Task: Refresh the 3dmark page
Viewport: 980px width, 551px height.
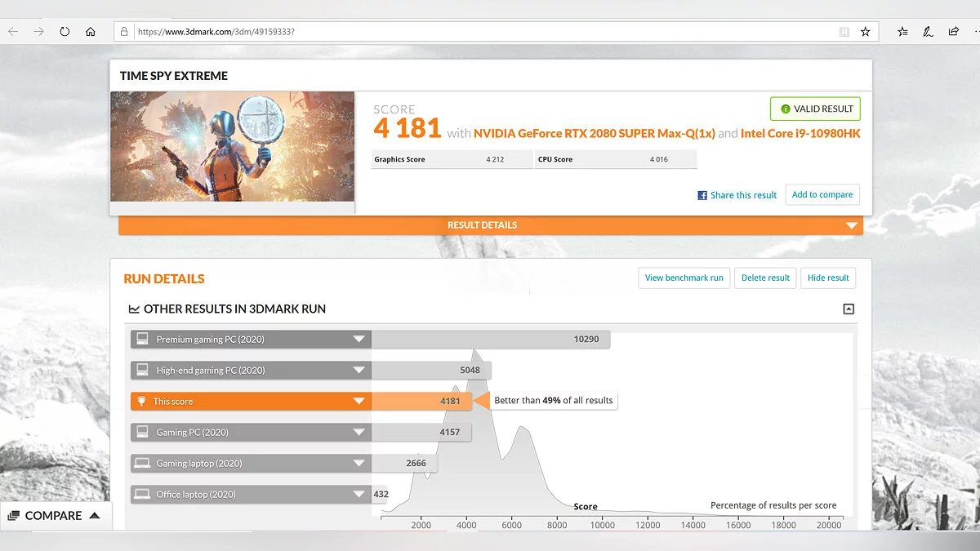Action: (65, 32)
